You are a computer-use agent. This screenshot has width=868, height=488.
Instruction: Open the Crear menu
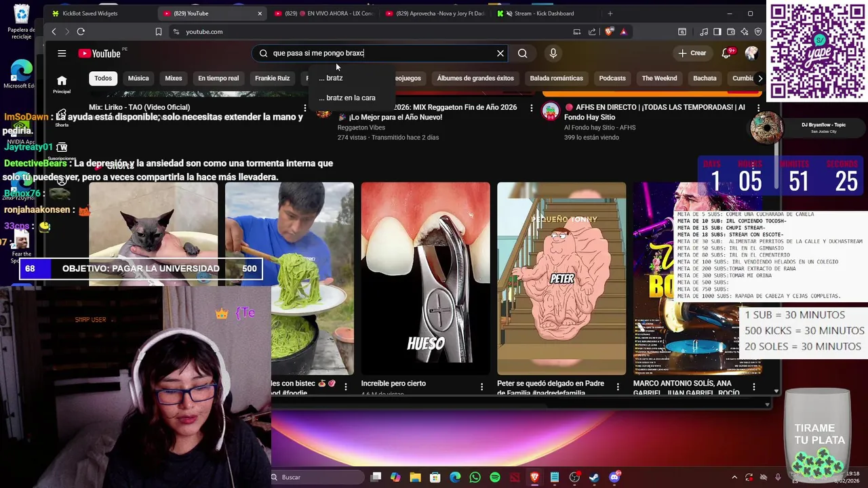pyautogui.click(x=692, y=53)
